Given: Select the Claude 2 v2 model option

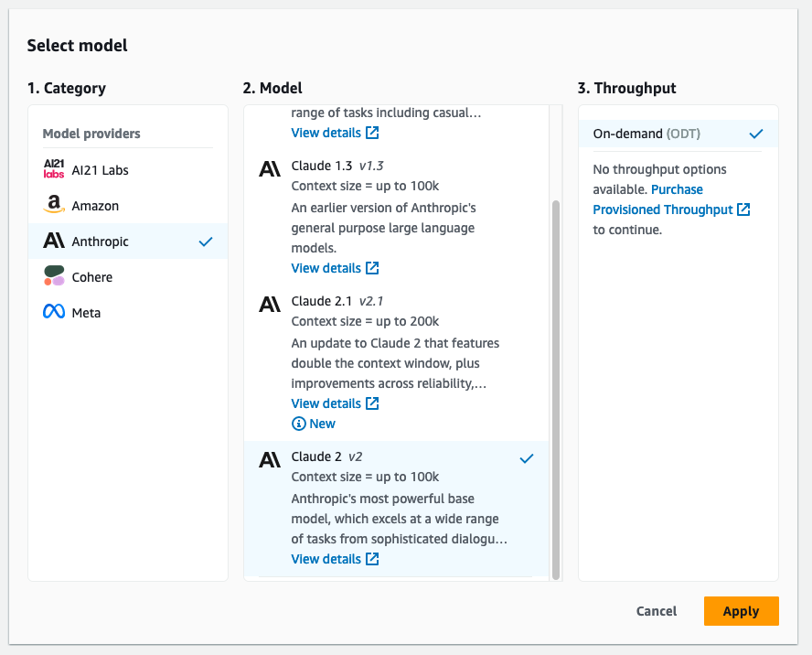Looking at the screenshot, I should tap(396, 509).
